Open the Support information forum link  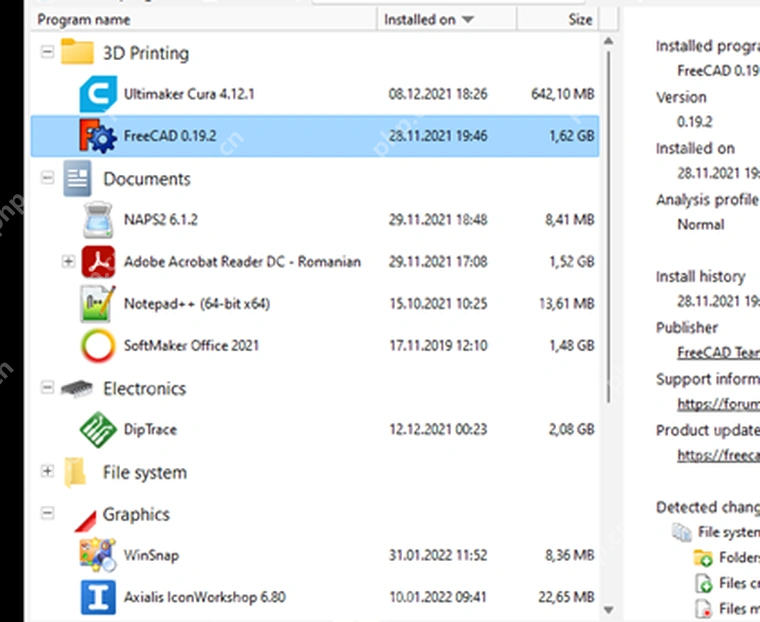point(718,404)
